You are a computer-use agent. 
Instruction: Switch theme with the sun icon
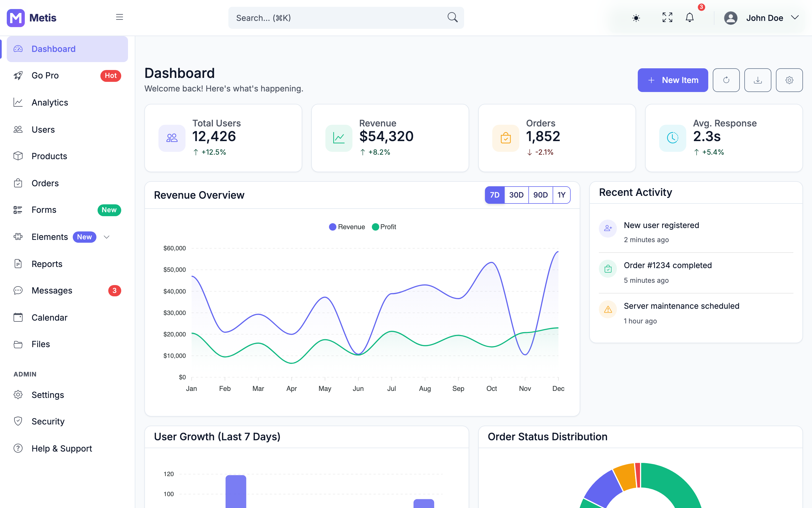coord(636,18)
